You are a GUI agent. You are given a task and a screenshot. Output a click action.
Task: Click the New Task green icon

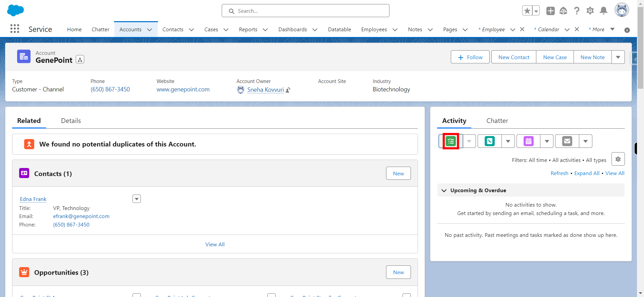click(x=451, y=141)
